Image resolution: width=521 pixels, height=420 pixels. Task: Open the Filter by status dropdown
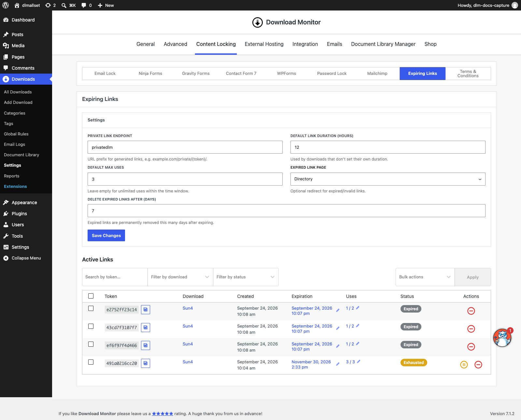pos(246,277)
